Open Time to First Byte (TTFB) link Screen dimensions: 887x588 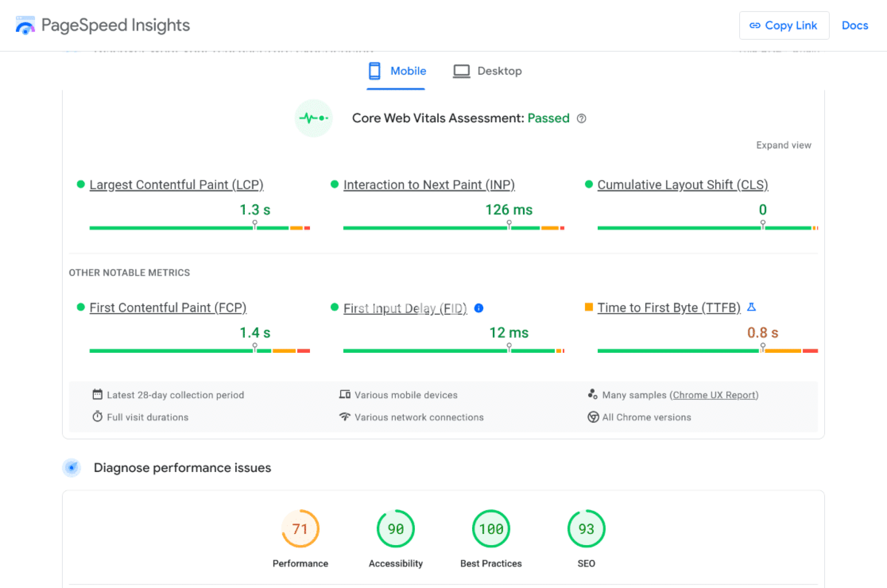tap(668, 308)
